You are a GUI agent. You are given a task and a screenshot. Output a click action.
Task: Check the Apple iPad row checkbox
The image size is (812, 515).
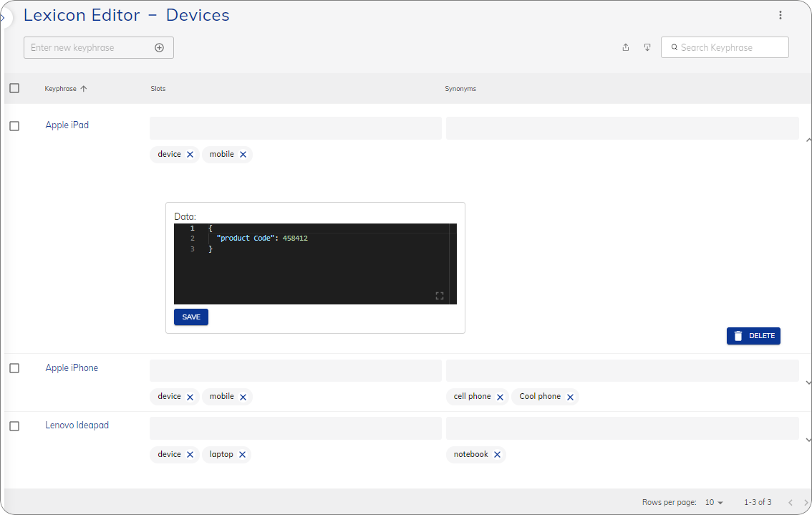click(x=14, y=126)
